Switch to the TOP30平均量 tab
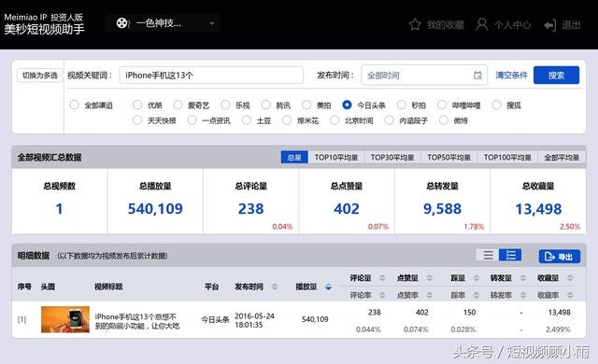This screenshot has width=598, height=364. 392,157
